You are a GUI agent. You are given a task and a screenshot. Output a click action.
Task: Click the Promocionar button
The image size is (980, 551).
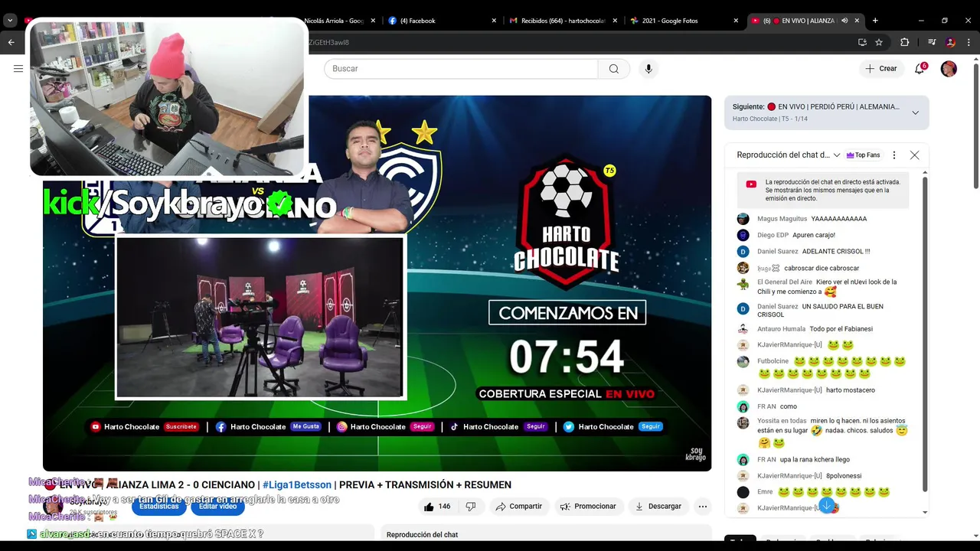587,506
